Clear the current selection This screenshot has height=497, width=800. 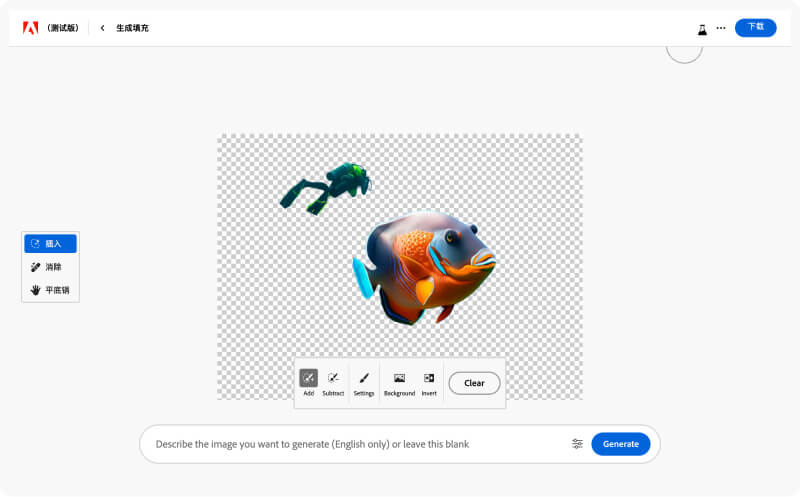(x=474, y=383)
